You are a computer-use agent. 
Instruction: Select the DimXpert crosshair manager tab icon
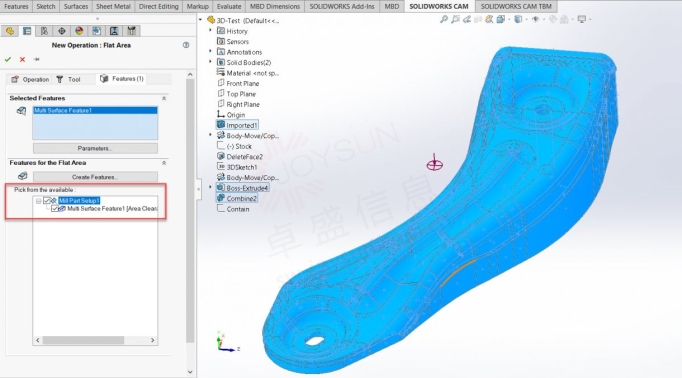pos(61,31)
